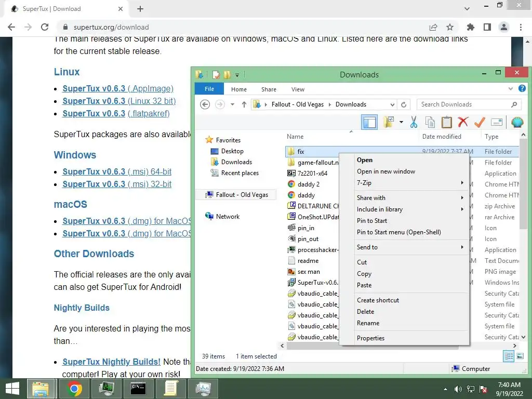
Task: Select the pin_out file
Action: (308, 239)
